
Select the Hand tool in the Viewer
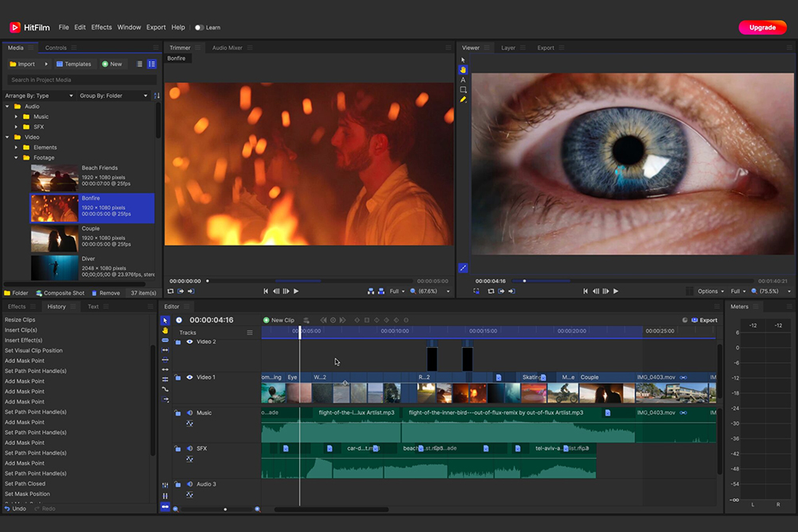tap(463, 69)
